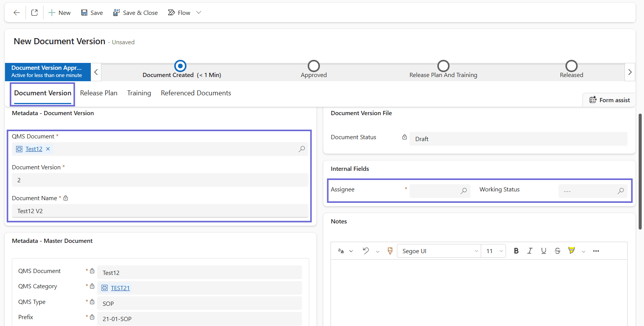Toggle bold formatting in Notes
This screenshot has width=644, height=326.
[x=516, y=251]
